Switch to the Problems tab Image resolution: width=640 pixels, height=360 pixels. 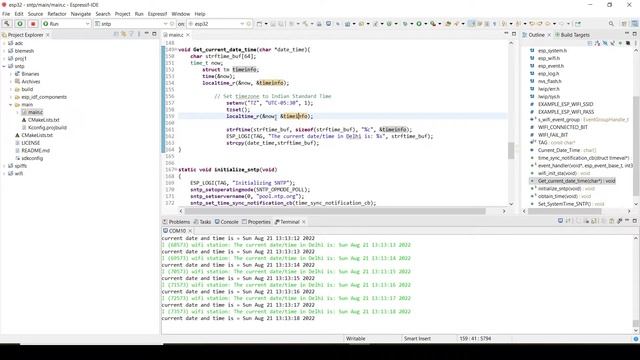coord(176,222)
